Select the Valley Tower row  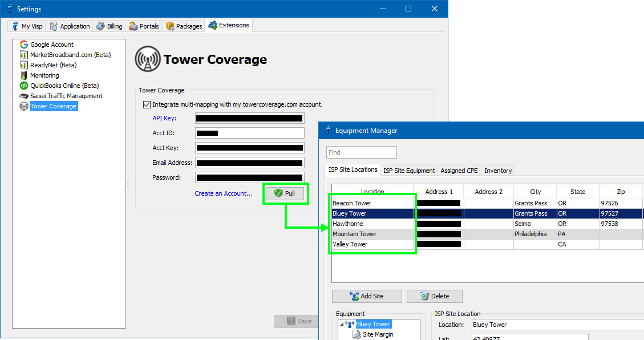488,244
